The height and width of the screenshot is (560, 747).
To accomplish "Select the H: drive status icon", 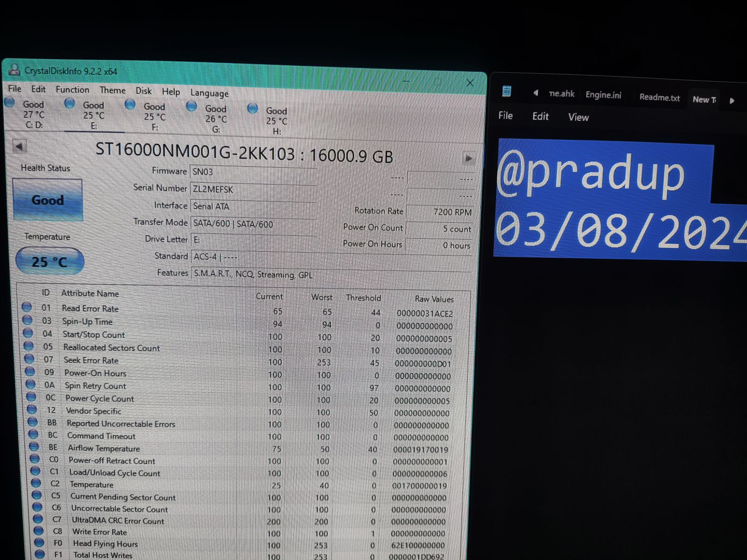I will click(x=253, y=108).
